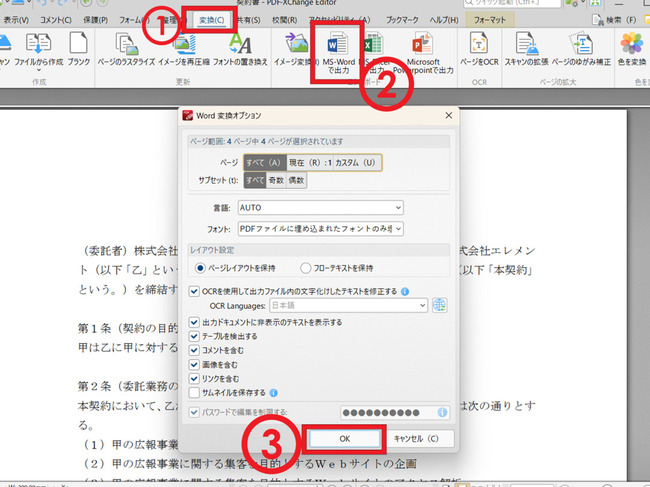
Task: Click the password input field
Action: pos(395,412)
